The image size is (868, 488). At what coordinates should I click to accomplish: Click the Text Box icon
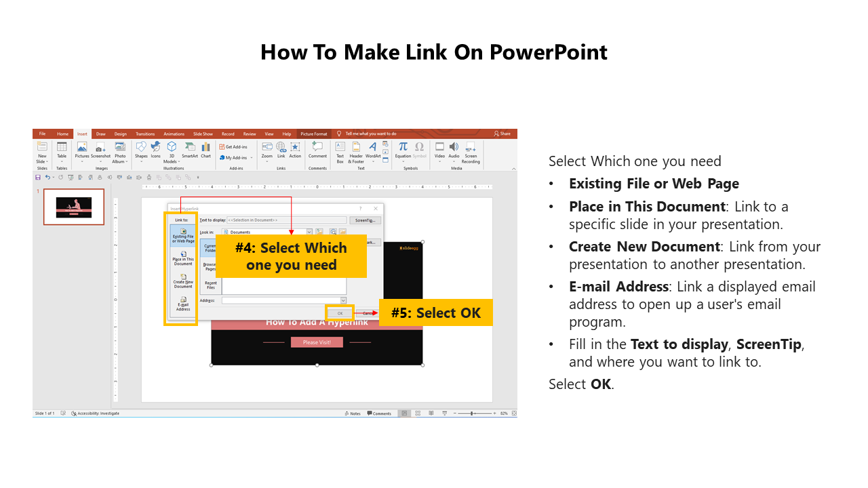(340, 147)
